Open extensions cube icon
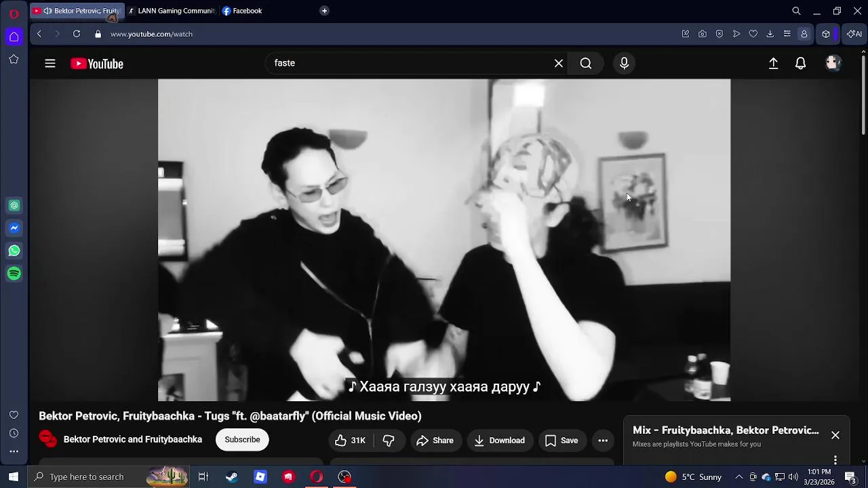This screenshot has width=868, height=488. [826, 34]
